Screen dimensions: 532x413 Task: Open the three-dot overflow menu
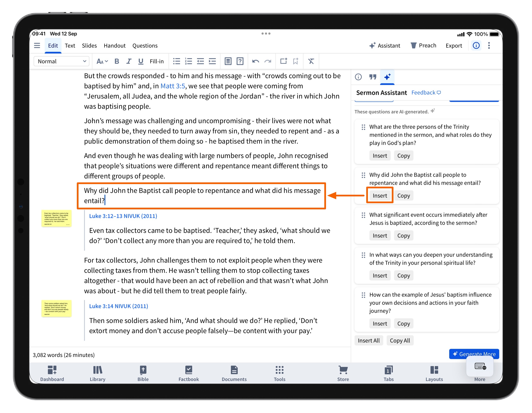(489, 45)
